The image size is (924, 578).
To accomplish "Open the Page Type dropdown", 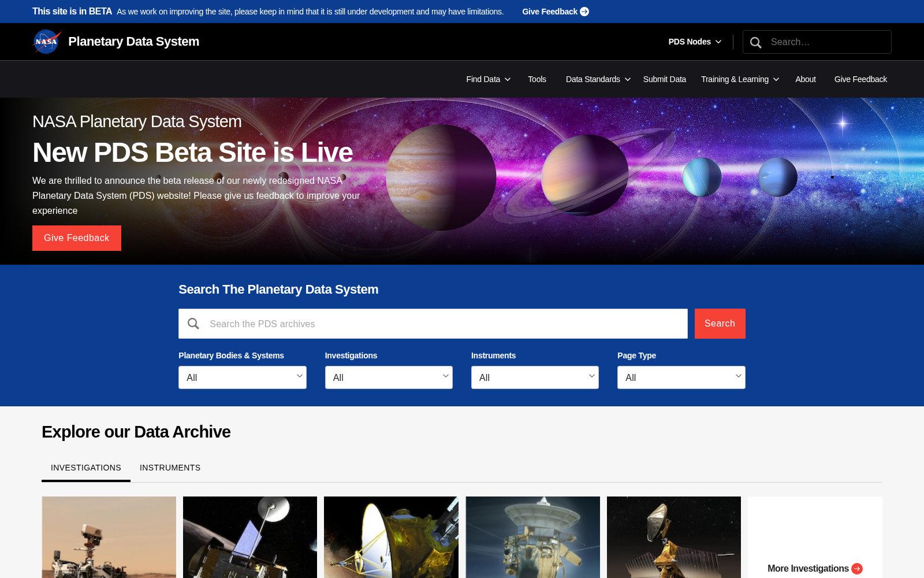I will coord(681,377).
